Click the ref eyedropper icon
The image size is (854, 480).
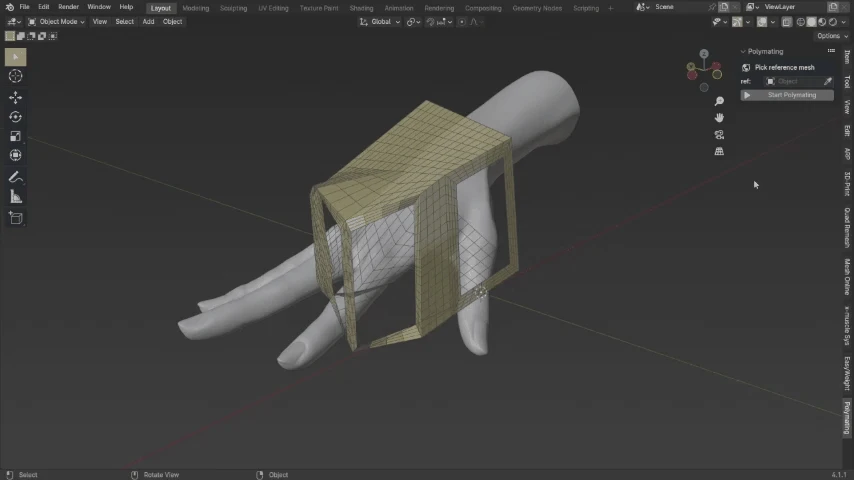coord(827,81)
